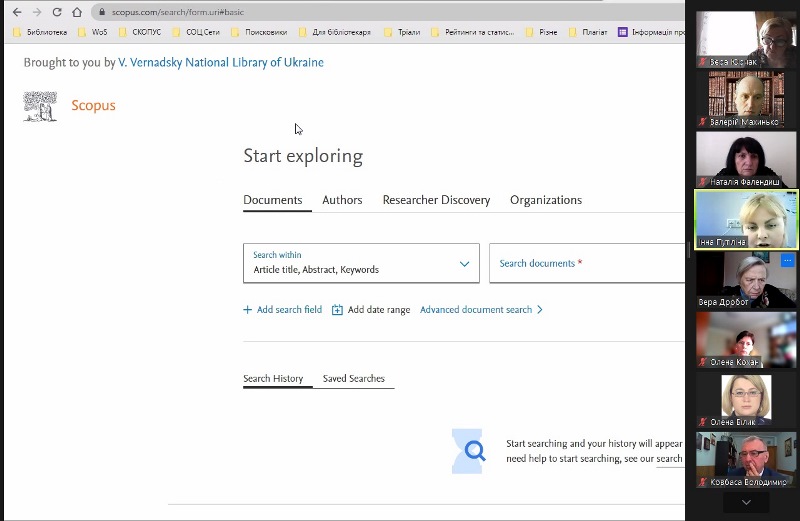This screenshot has height=521, width=800.
Task: Click Наталія Фалендиш video thumbnail
Action: [746, 160]
